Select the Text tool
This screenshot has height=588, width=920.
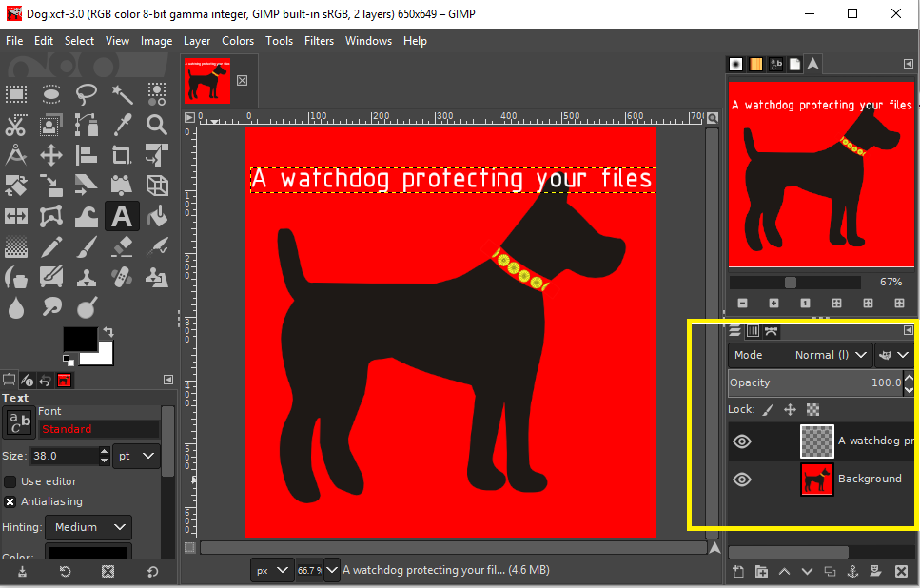121,215
